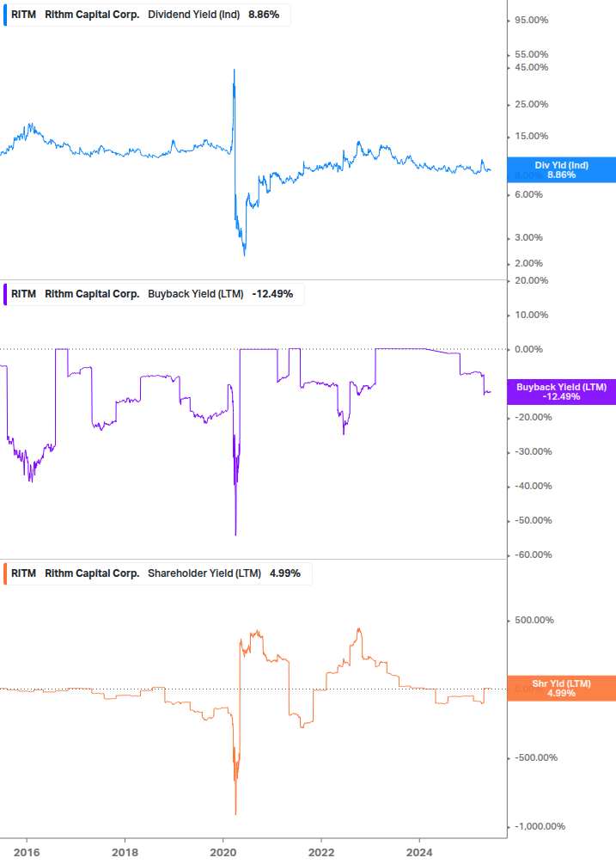Image resolution: width=616 pixels, height=864 pixels.
Task: Click the 95.00% axis label
Action: click(531, 21)
